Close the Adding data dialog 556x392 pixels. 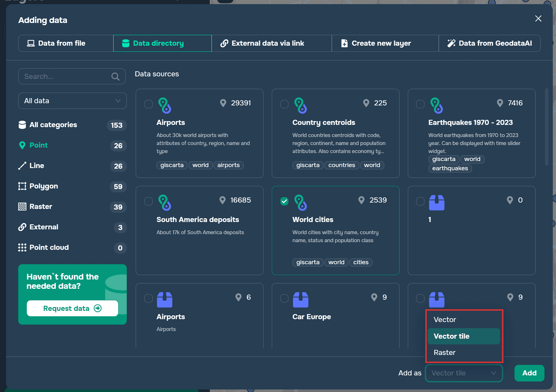click(538, 18)
